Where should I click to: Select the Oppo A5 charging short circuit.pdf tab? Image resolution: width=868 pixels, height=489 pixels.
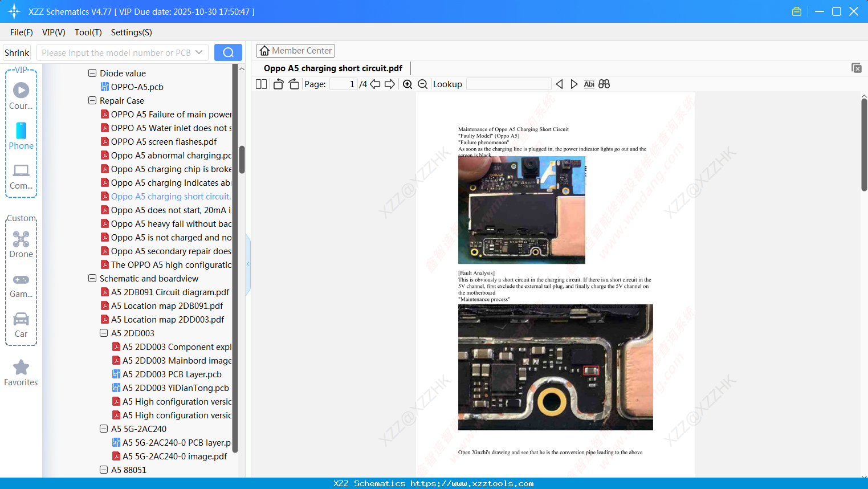pos(333,68)
